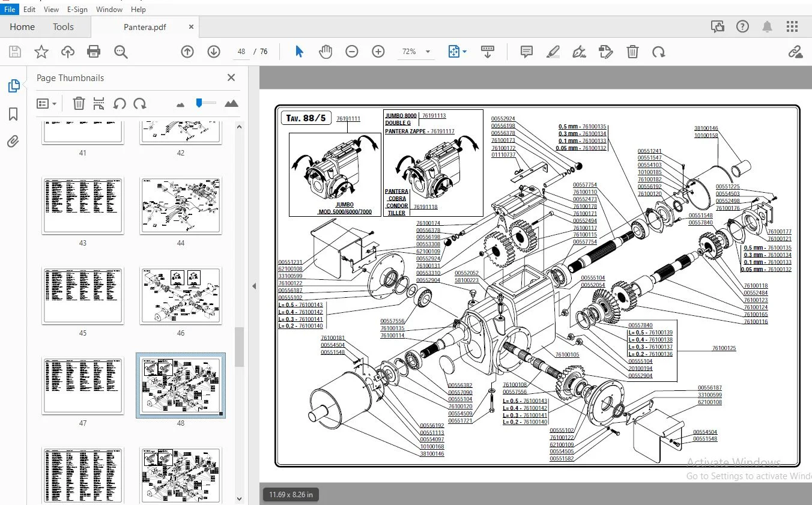Close the Pantera.pdf tab

(x=192, y=27)
